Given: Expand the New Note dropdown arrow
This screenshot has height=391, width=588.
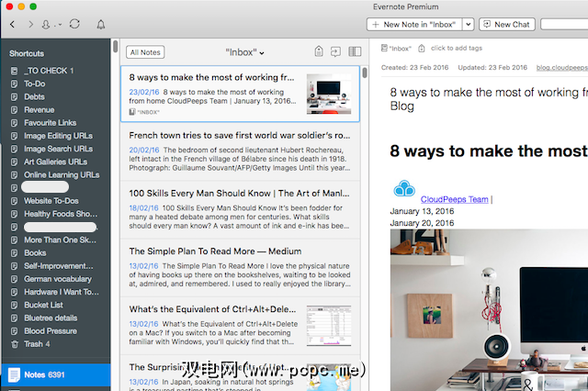Looking at the screenshot, I should pyautogui.click(x=468, y=25).
